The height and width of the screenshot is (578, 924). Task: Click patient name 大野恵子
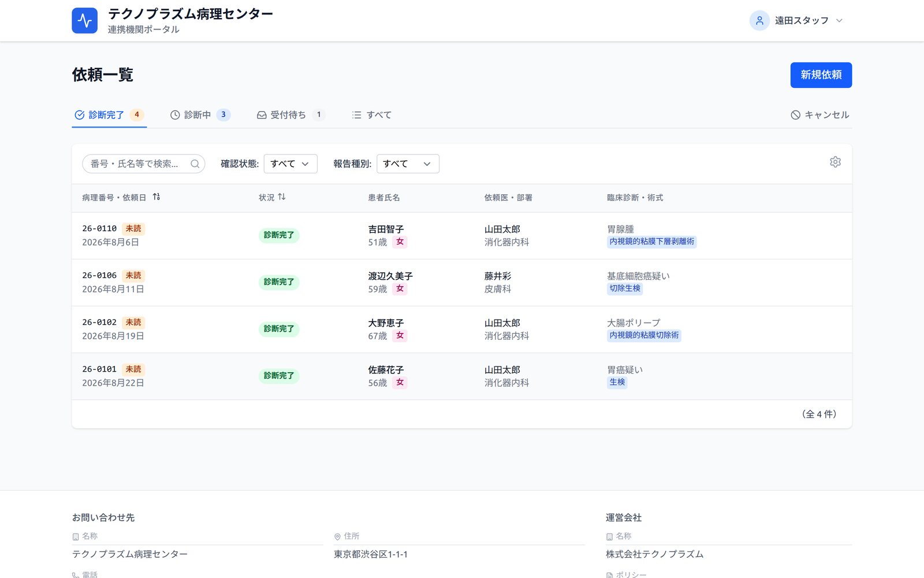pos(386,323)
